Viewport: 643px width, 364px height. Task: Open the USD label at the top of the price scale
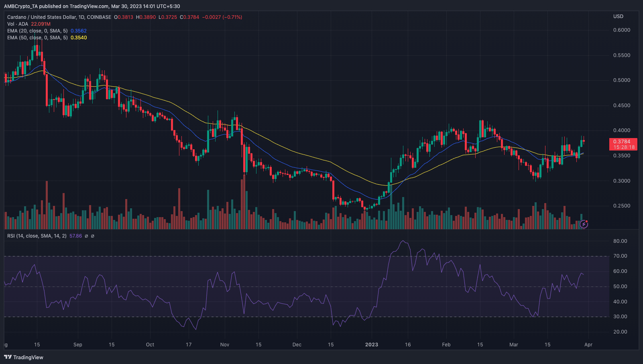(618, 16)
